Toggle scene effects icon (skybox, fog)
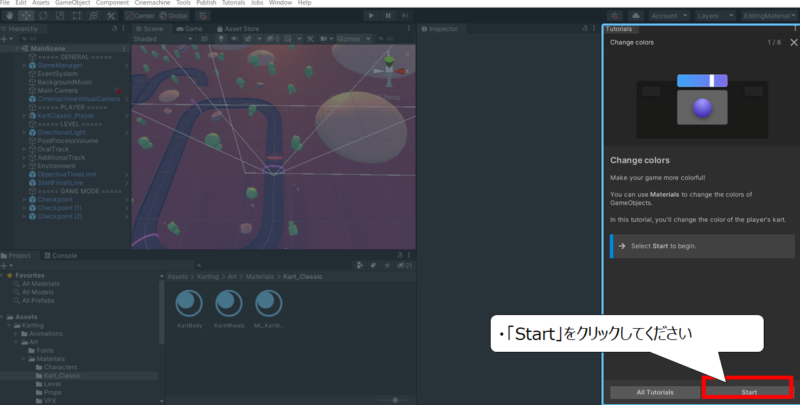Screen dimensions: 800x405 [x=248, y=39]
